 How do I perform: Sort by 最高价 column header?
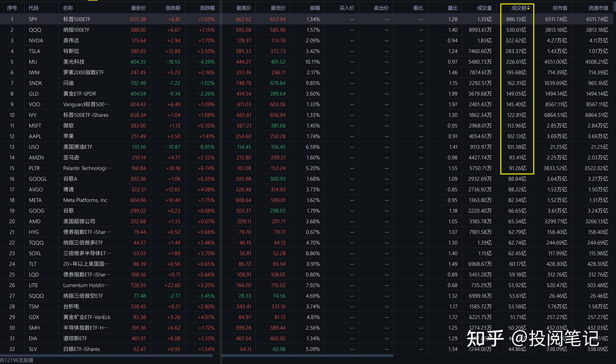click(244, 8)
